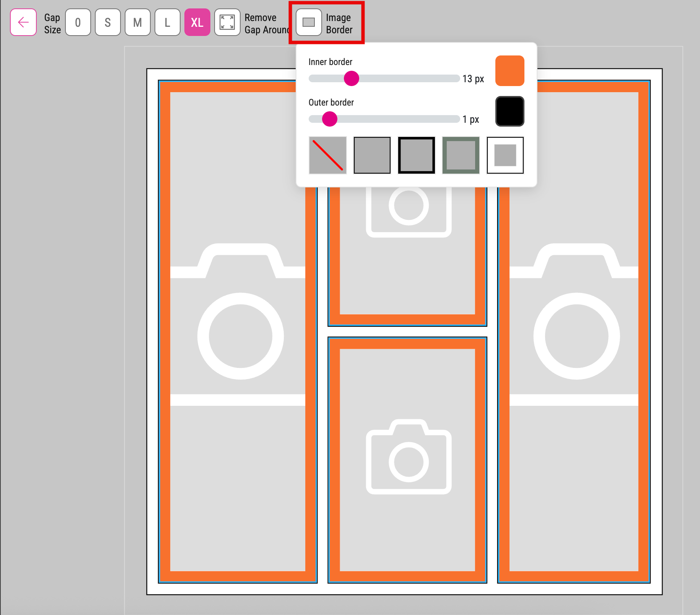This screenshot has height=615, width=700.
Task: Pick the L gap size
Action: (168, 23)
